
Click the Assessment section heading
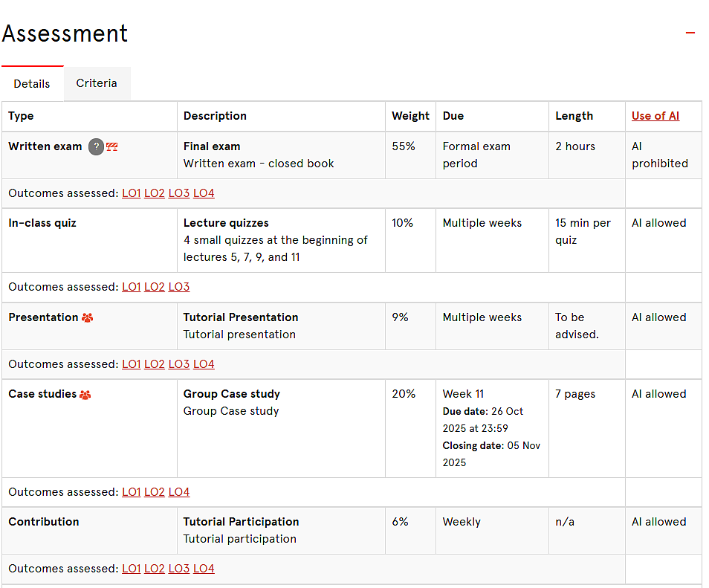click(x=65, y=33)
